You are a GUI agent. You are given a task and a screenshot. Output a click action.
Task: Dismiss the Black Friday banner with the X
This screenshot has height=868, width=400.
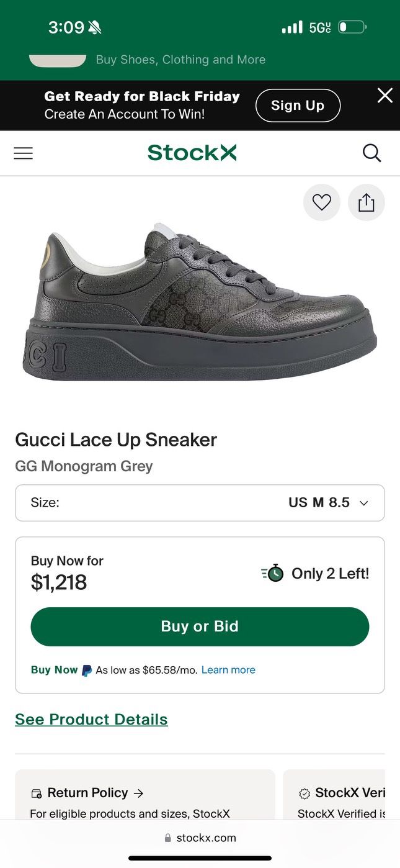point(384,96)
